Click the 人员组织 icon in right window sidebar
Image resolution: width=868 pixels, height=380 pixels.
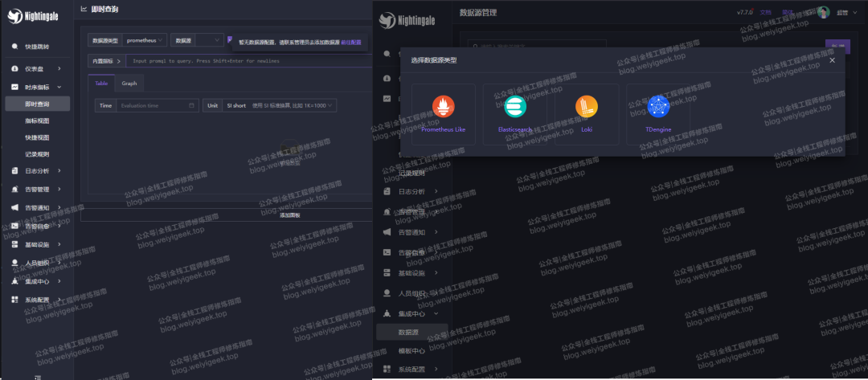pyautogui.click(x=387, y=292)
